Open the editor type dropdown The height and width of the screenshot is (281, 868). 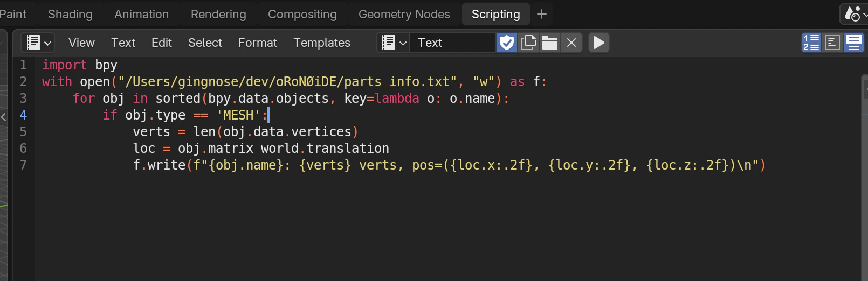click(38, 43)
